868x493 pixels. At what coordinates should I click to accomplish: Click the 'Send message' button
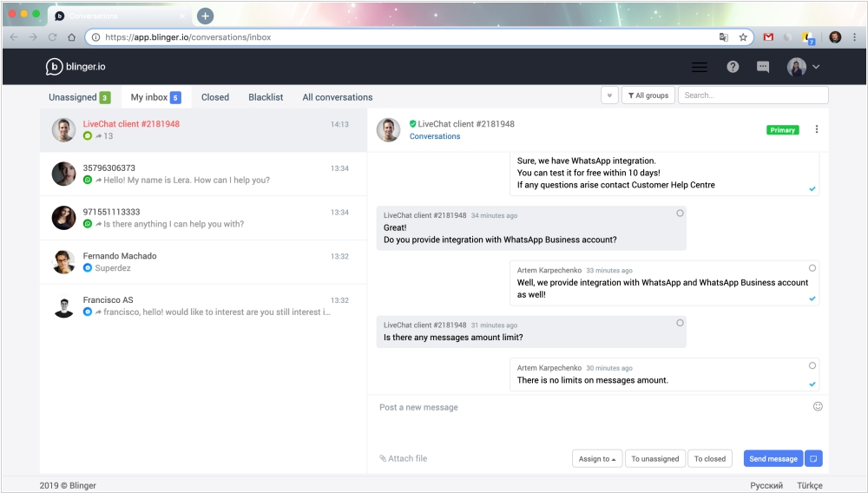click(x=773, y=458)
